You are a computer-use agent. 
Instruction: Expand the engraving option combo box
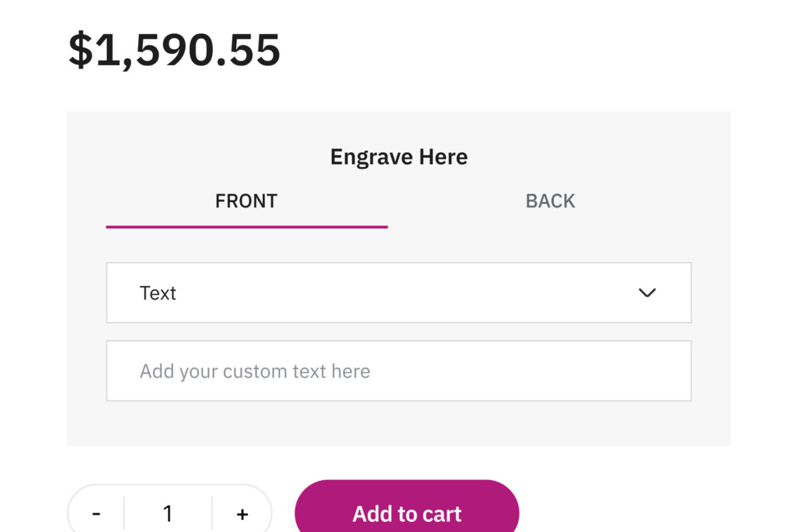click(x=398, y=293)
